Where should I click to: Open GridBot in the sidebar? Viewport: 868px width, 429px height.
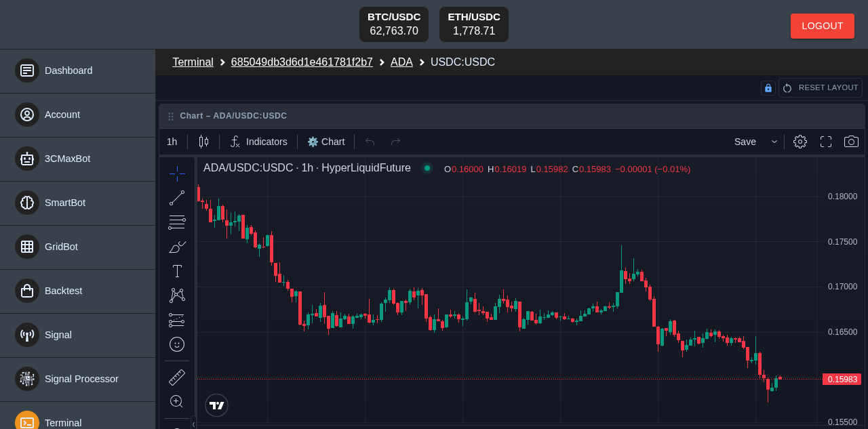point(77,247)
